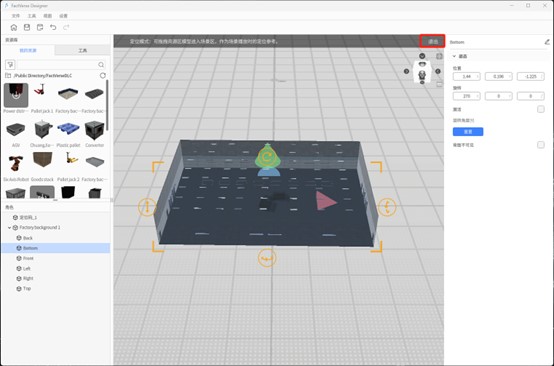The image size is (554, 366).
Task: Switch to the 我的资源 tab
Action: [x=28, y=51]
